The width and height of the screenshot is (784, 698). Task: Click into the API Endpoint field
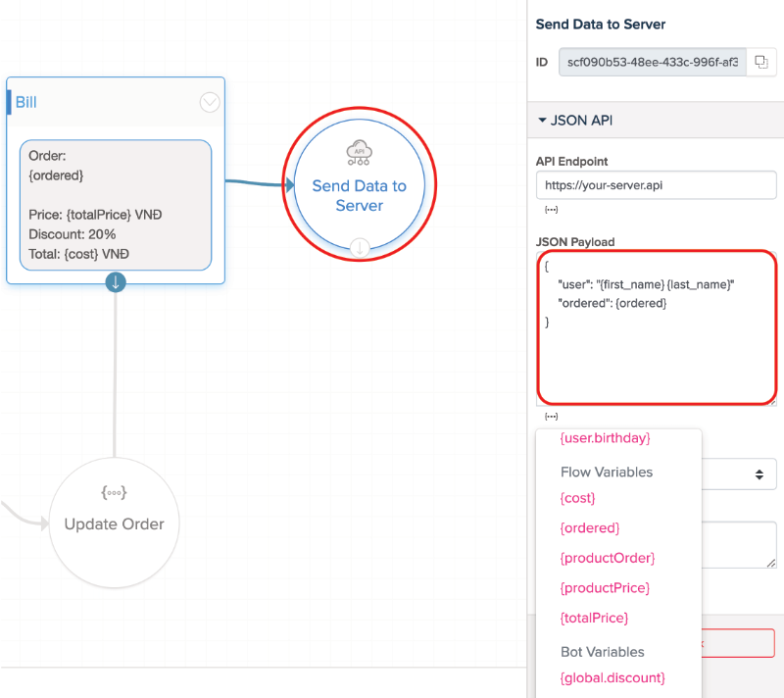(656, 185)
